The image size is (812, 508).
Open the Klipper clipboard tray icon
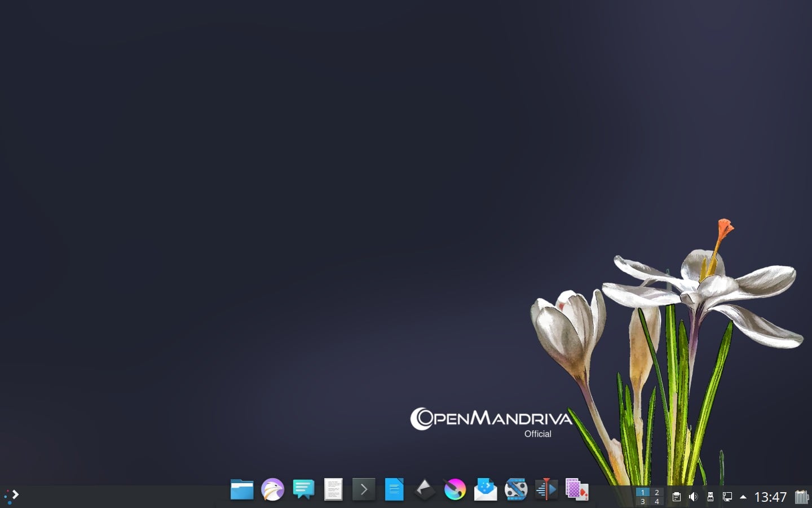pos(676,497)
